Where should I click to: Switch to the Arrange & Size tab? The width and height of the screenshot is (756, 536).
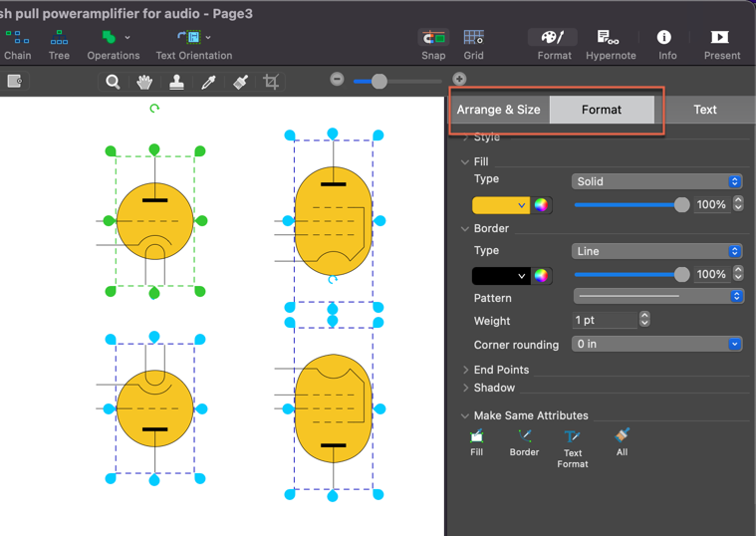coord(498,110)
